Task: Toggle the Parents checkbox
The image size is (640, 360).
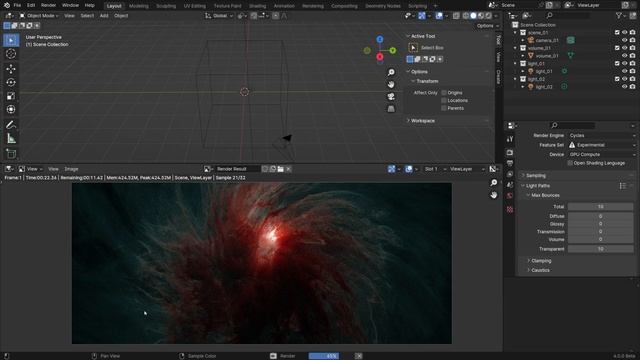Action: point(444,108)
